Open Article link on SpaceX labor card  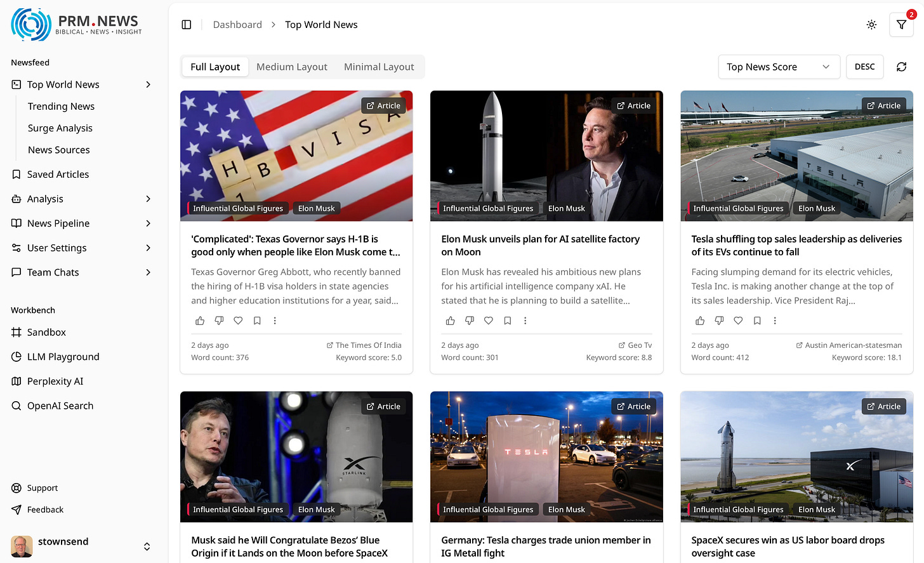click(x=883, y=406)
